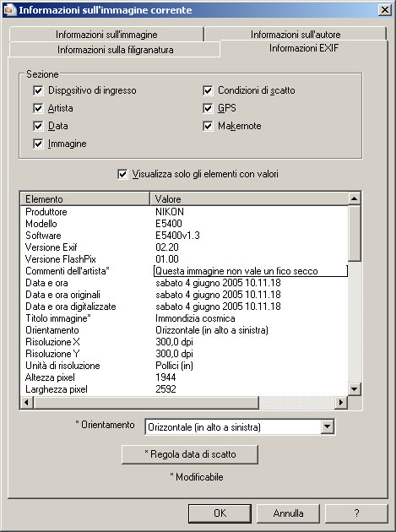The height and width of the screenshot is (532, 396).
Task: Select the Commenti dell'artista* element label
Action: 68,271
